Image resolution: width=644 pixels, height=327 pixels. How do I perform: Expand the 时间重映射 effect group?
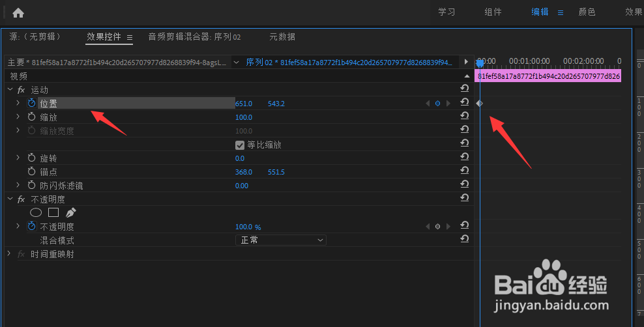pyautogui.click(x=9, y=253)
